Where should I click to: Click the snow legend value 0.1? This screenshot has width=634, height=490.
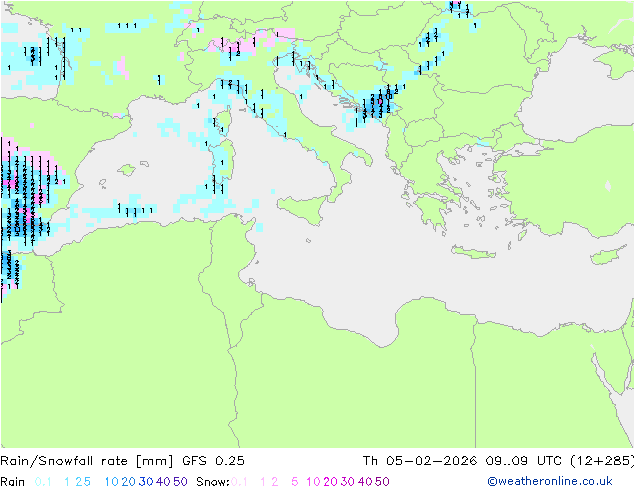pyautogui.click(x=239, y=482)
